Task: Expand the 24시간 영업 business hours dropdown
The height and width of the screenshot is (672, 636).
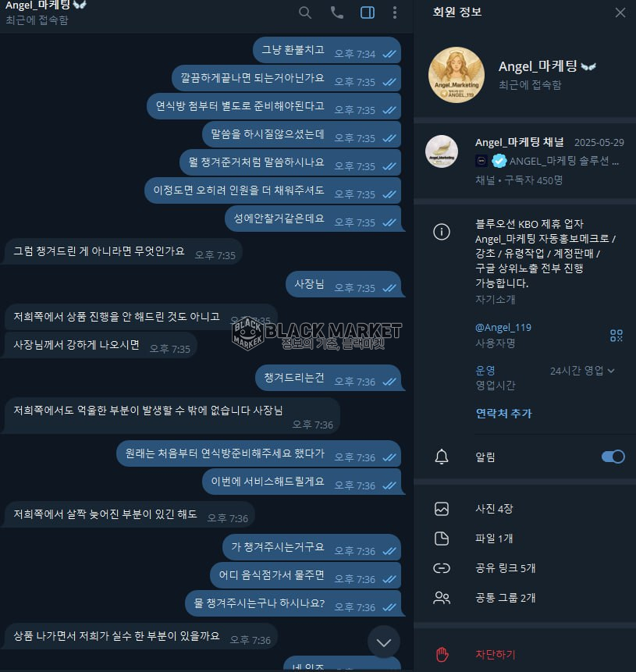Action: [x=582, y=371]
